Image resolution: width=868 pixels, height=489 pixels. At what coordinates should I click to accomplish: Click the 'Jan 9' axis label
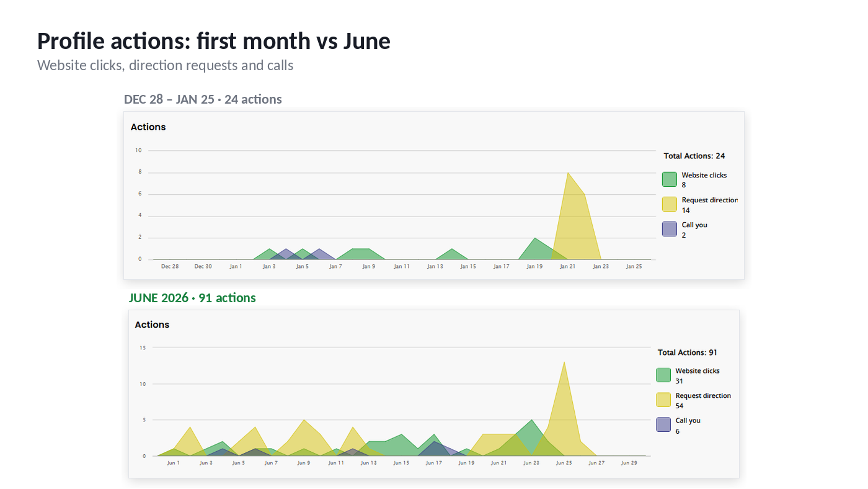click(x=368, y=266)
